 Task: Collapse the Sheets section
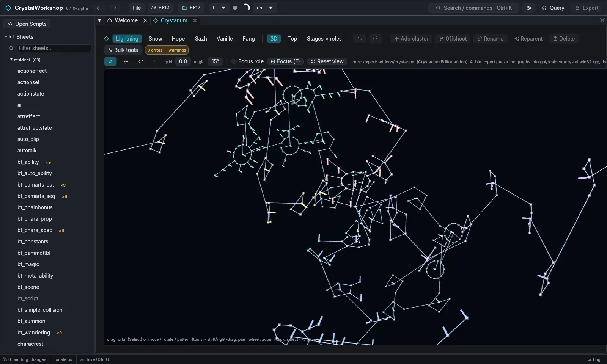[6, 37]
